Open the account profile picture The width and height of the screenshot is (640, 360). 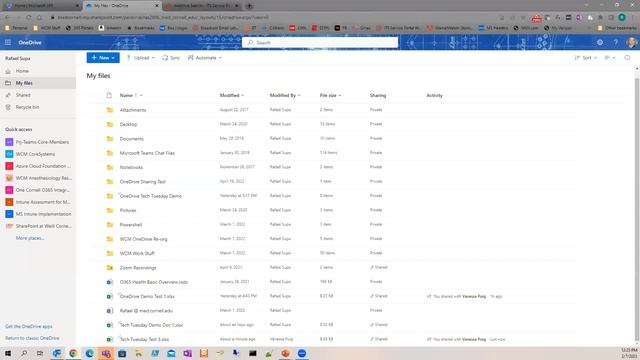(x=631, y=42)
